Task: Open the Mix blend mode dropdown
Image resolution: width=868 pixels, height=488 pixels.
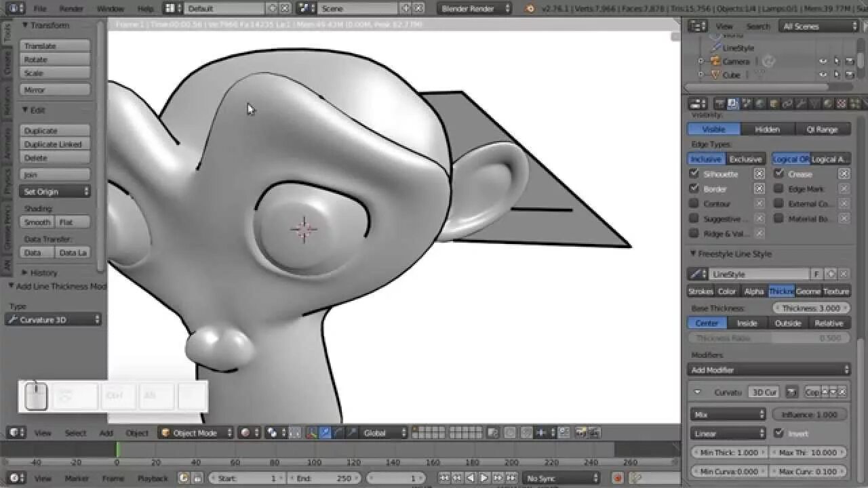Action: tap(728, 414)
